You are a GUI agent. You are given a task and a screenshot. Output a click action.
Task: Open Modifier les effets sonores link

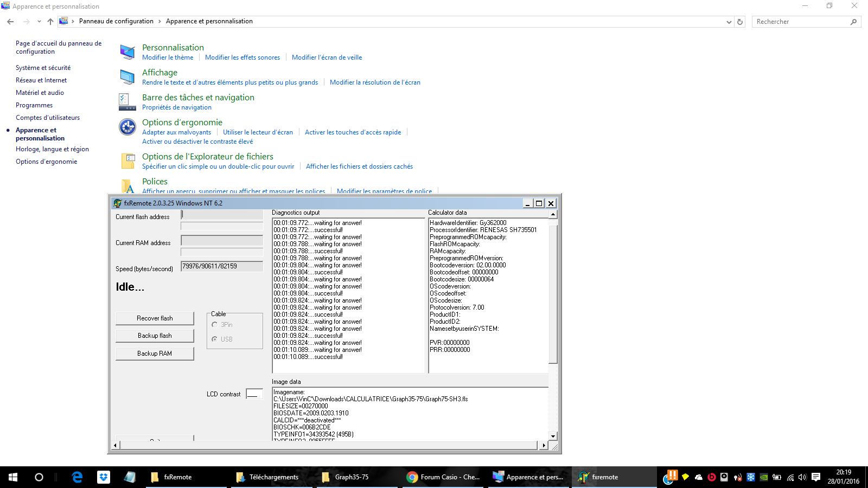[242, 57]
